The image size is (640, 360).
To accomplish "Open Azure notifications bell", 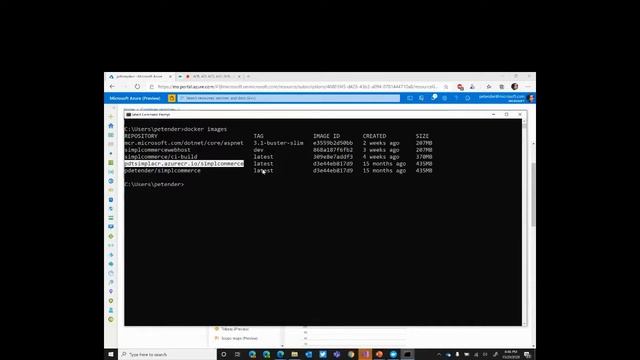I will point(433,98).
